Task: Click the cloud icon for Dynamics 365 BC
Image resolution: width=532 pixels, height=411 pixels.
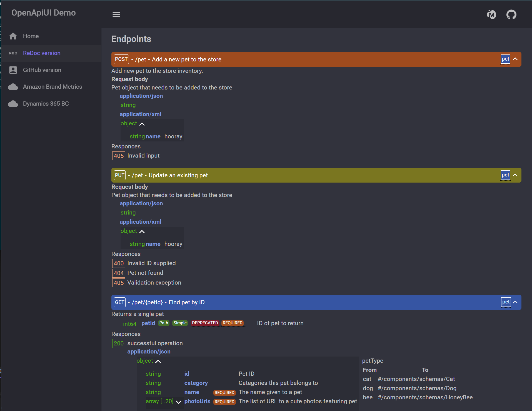Action: click(x=13, y=104)
